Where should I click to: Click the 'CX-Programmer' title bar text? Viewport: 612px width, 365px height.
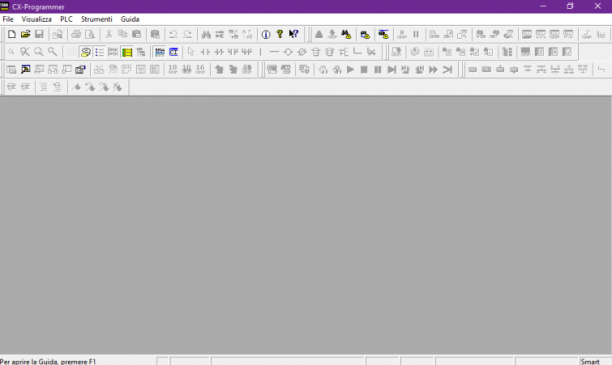(38, 7)
